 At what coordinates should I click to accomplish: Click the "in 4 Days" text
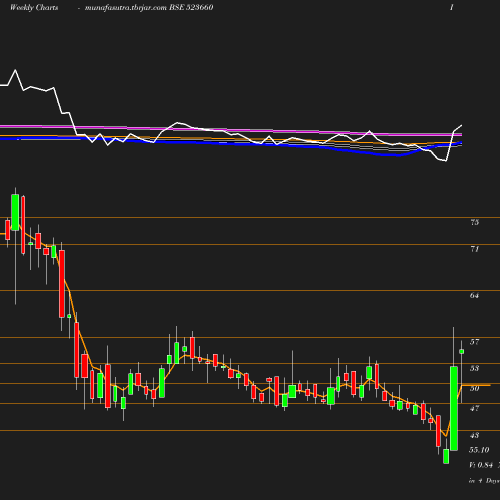(x=484, y=481)
